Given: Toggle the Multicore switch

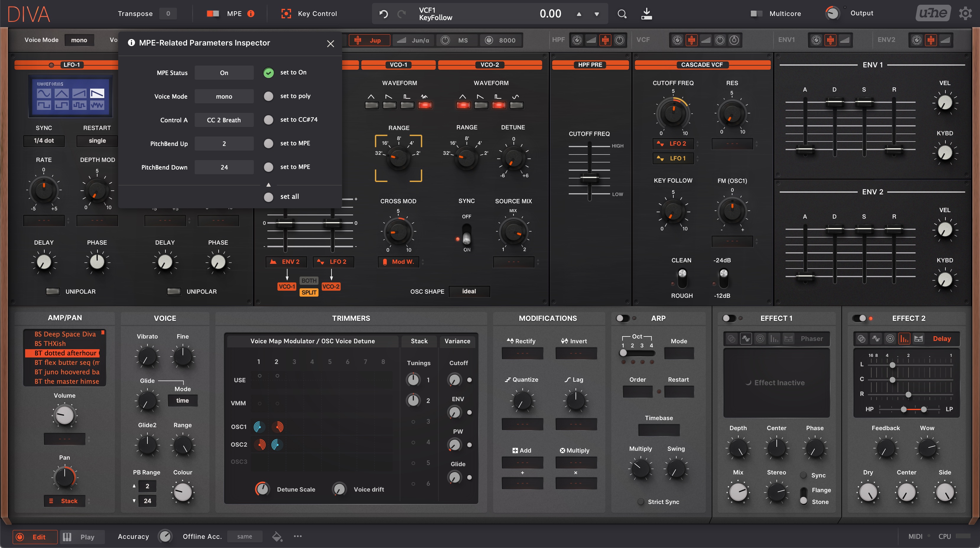Looking at the screenshot, I should click(x=756, y=14).
